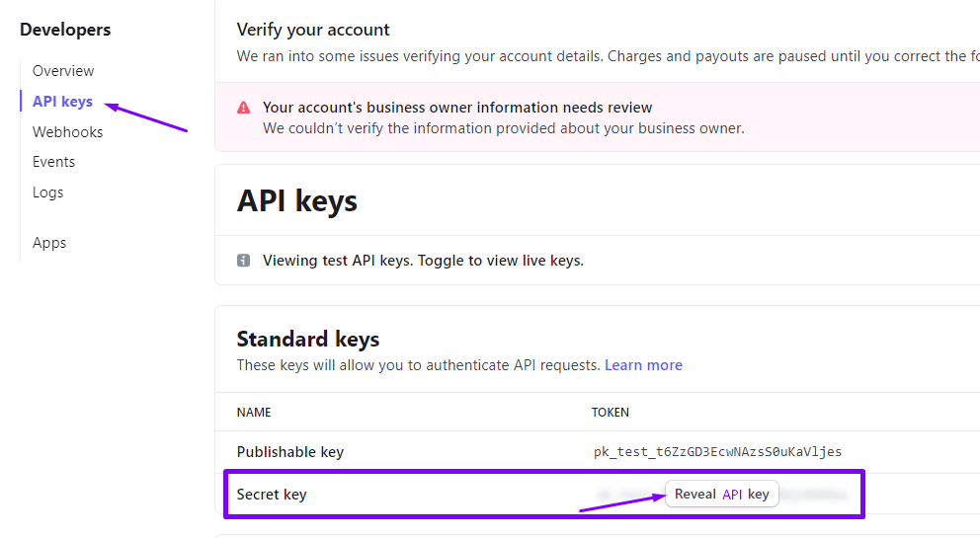The image size is (980, 538).
Task: Click the TOKEN column header
Action: pyautogui.click(x=610, y=413)
